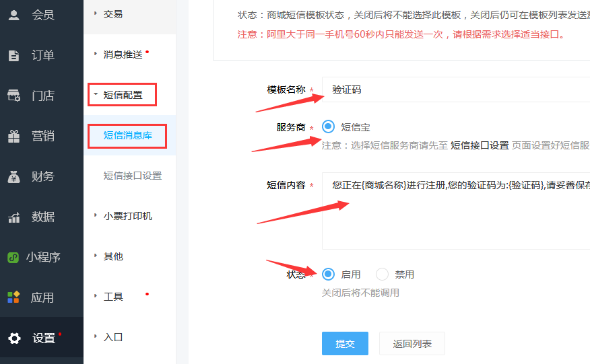Click the 会员 person icon in sidebar
This screenshot has height=364, width=590.
(13, 15)
